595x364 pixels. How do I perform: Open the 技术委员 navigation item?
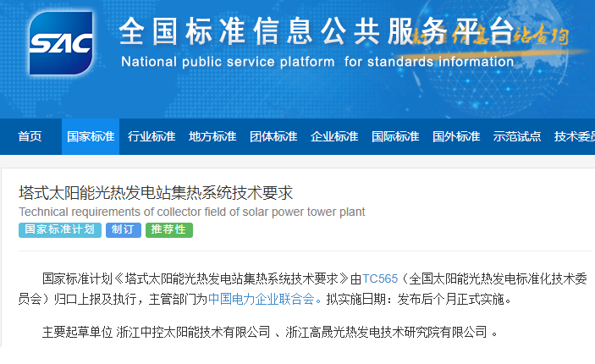(574, 136)
